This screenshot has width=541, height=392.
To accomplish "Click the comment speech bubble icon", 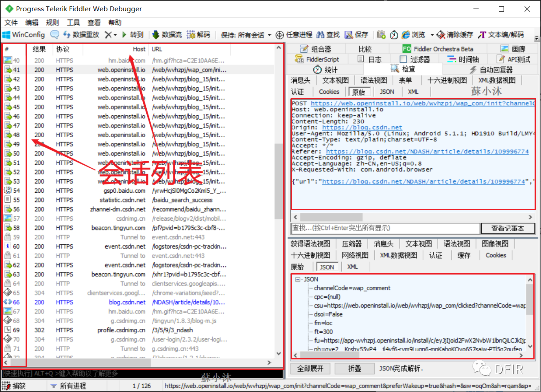I will (54, 35).
